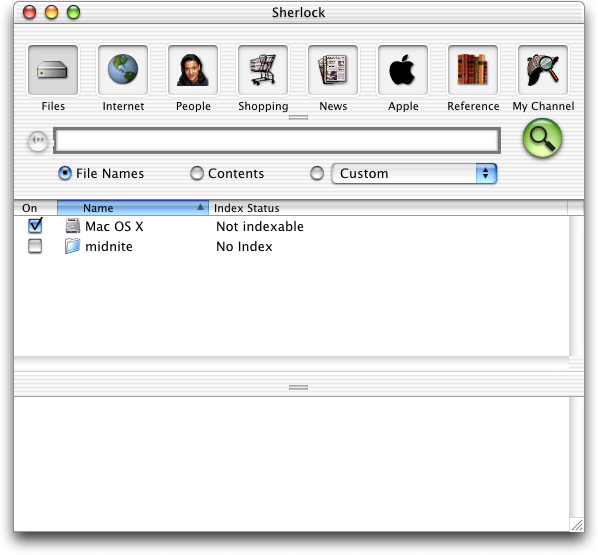Select the Reference books channel

(473, 70)
